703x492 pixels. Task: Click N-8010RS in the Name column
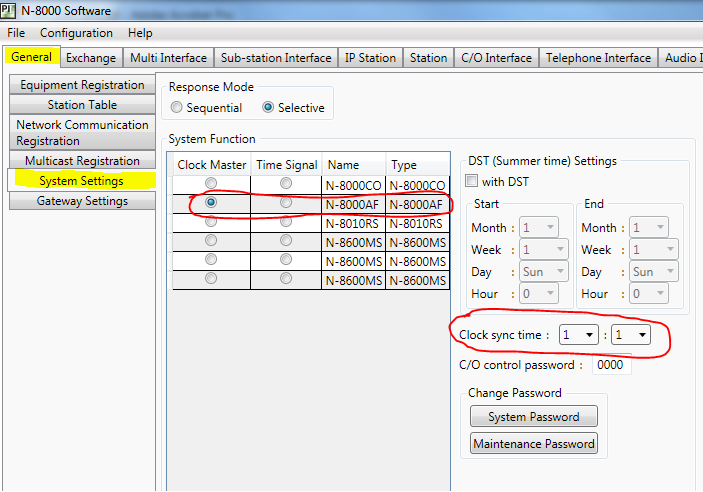tap(353, 223)
